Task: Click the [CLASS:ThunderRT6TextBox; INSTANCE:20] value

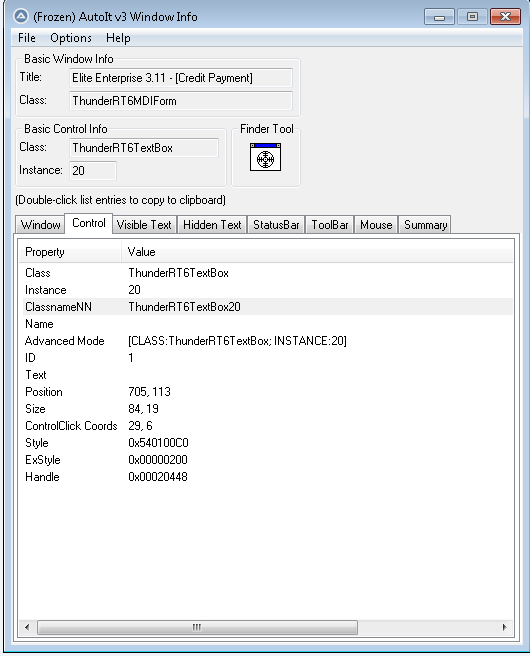Action: click(237, 341)
